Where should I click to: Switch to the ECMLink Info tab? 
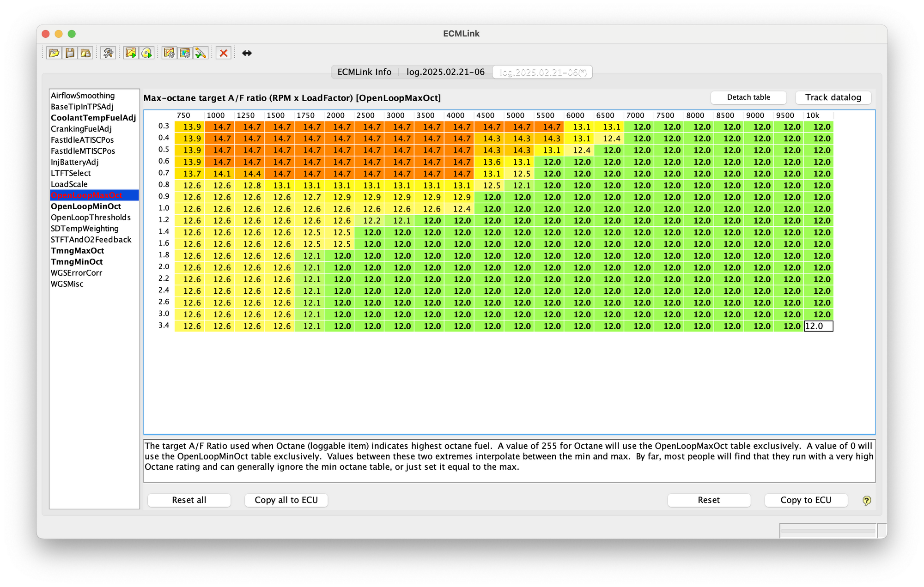[x=365, y=72]
